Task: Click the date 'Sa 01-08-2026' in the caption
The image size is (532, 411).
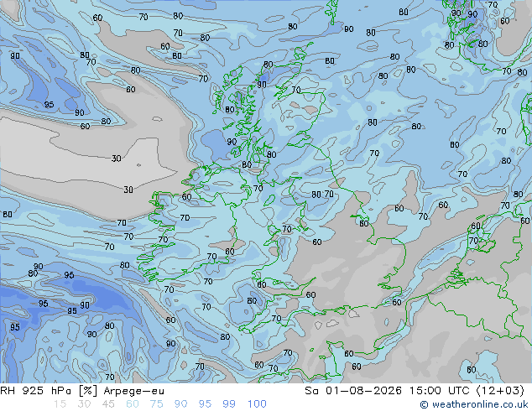Action: [x=353, y=391]
